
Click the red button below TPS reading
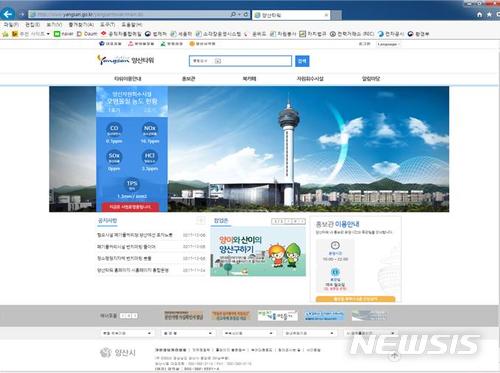131,207
